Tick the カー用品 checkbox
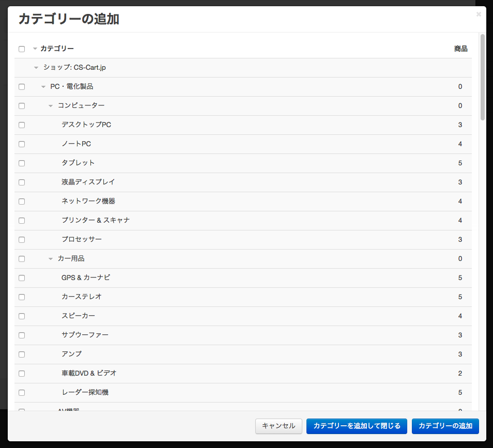Viewport: 493px width, 448px height. 22,259
